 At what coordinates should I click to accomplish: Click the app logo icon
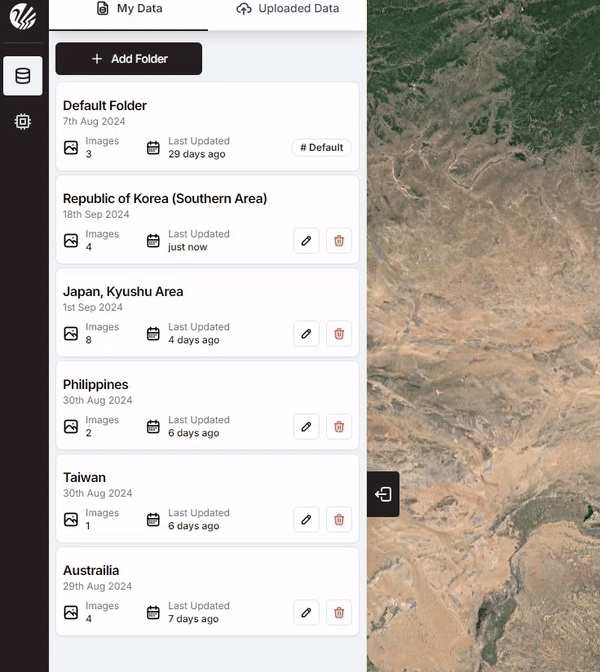click(x=23, y=16)
